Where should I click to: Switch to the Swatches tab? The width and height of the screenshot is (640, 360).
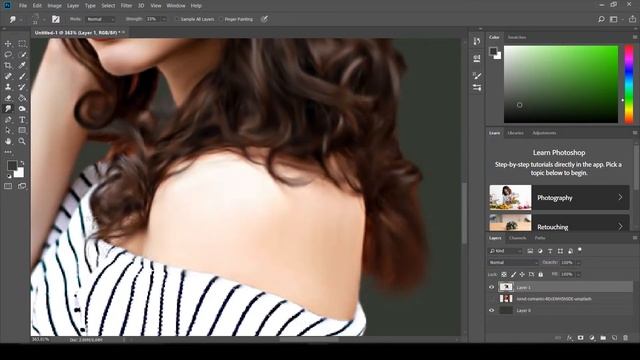pos(517,37)
